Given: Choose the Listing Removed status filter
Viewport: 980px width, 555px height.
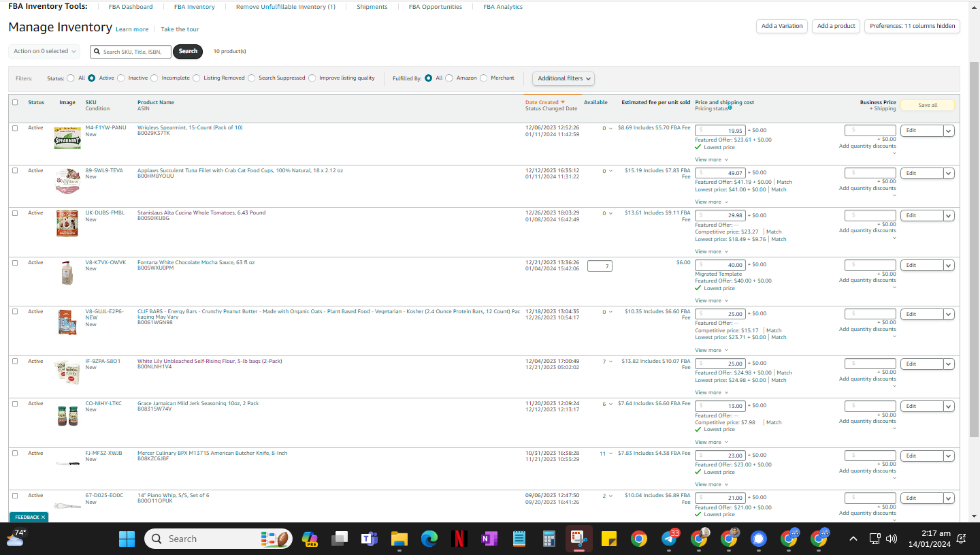Looking at the screenshot, I should click(x=197, y=78).
